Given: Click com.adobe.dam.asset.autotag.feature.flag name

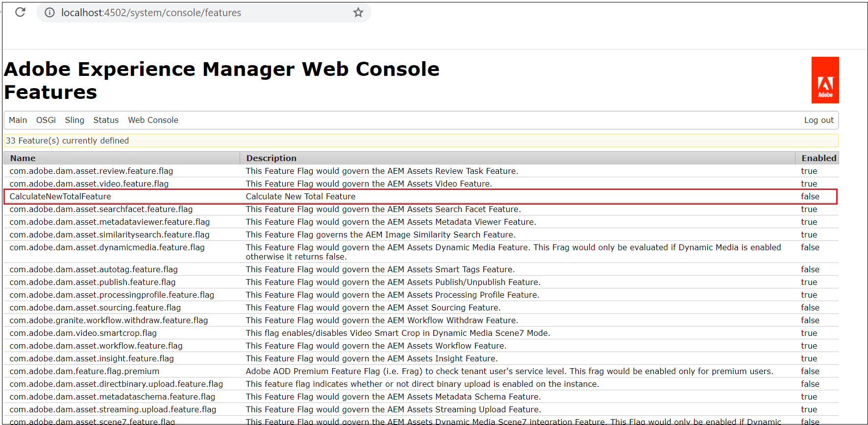Looking at the screenshot, I should (x=94, y=269).
